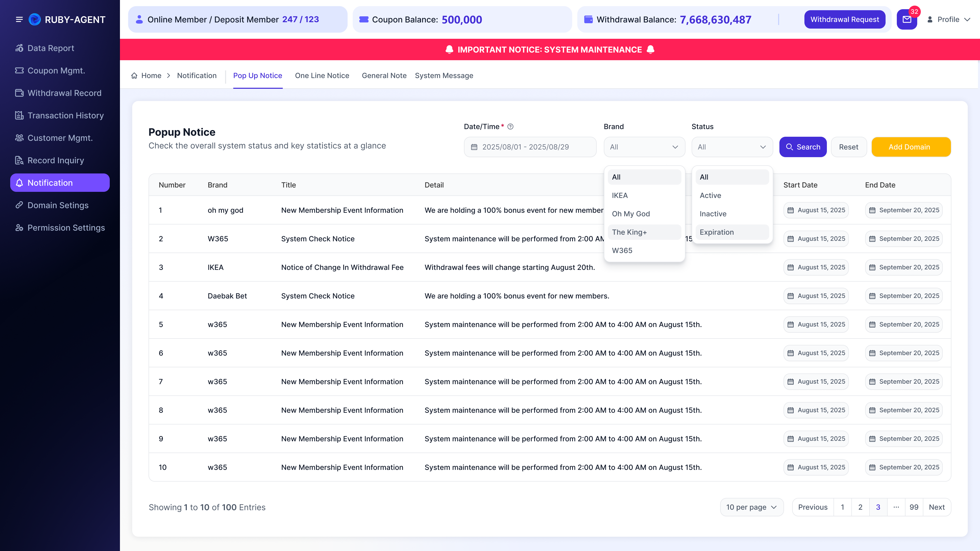This screenshot has height=551, width=980.
Task: Click the Home breadcrumb link
Action: pyautogui.click(x=151, y=76)
